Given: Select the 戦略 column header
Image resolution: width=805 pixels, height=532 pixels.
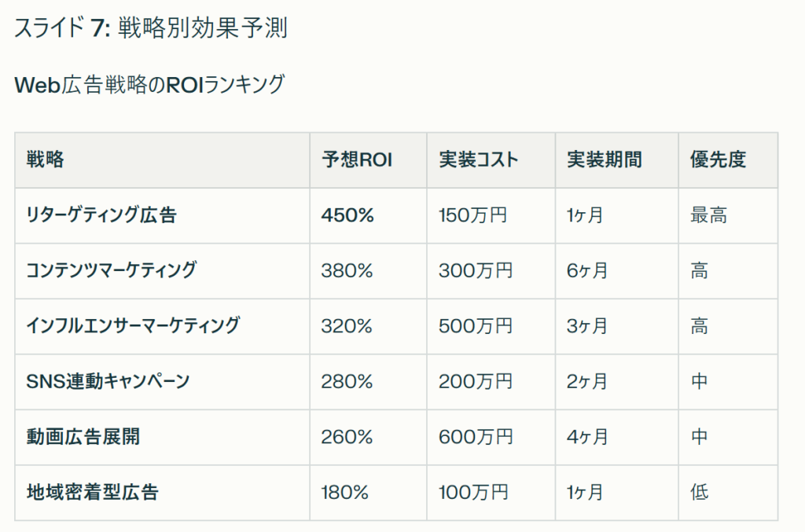Looking at the screenshot, I should (46, 160).
